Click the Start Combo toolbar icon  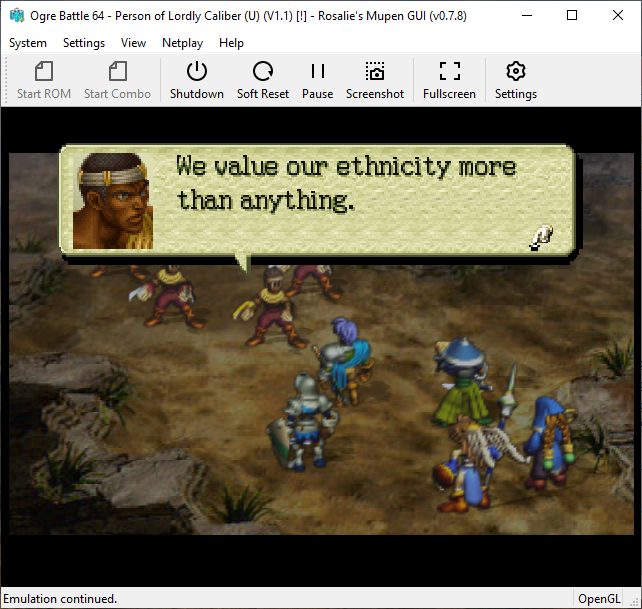pyautogui.click(x=118, y=80)
